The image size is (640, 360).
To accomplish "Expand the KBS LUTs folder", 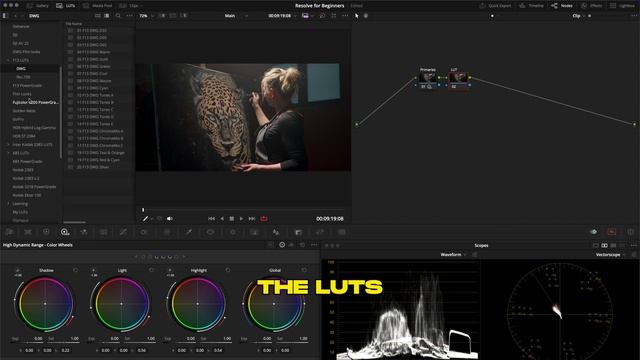I will point(8,153).
